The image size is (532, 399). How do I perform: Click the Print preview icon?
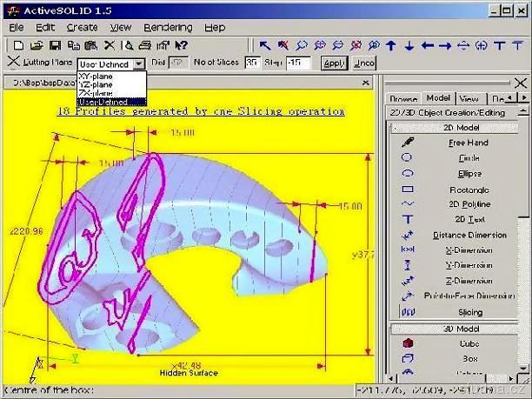[x=129, y=45]
